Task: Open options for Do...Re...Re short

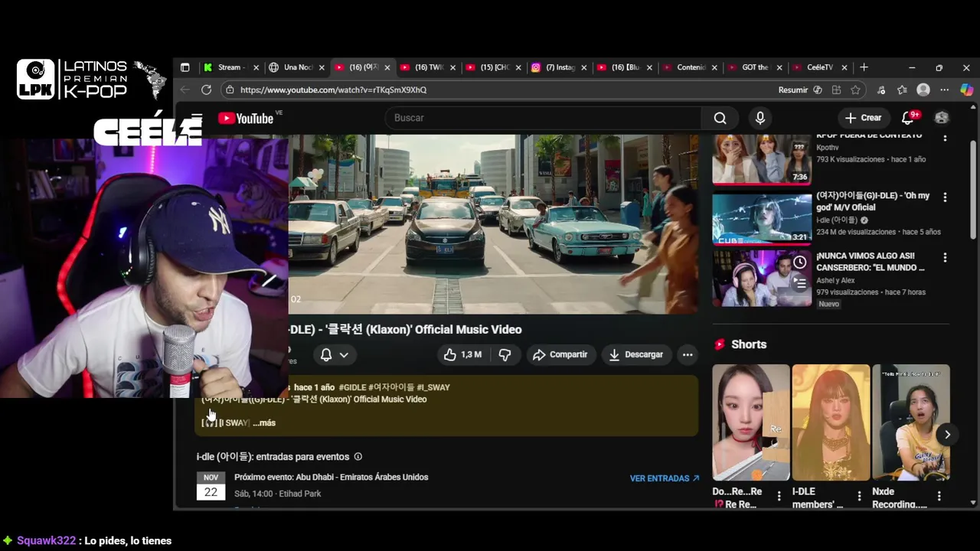Action: (x=779, y=497)
